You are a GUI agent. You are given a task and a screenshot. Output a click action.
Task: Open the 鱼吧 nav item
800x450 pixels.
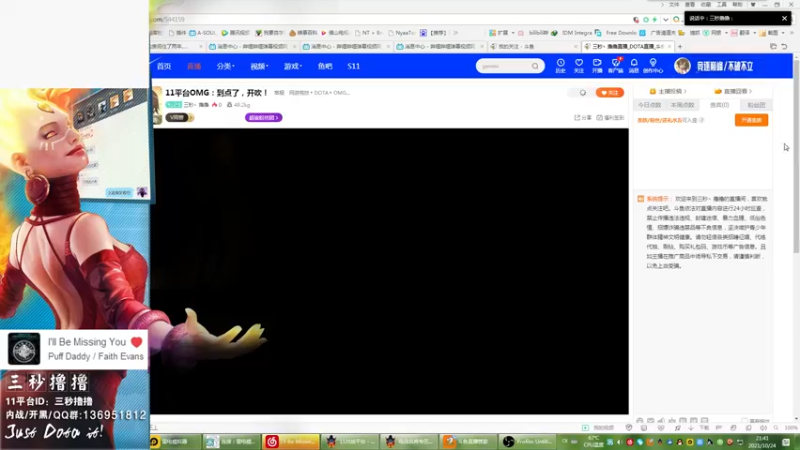pos(325,66)
